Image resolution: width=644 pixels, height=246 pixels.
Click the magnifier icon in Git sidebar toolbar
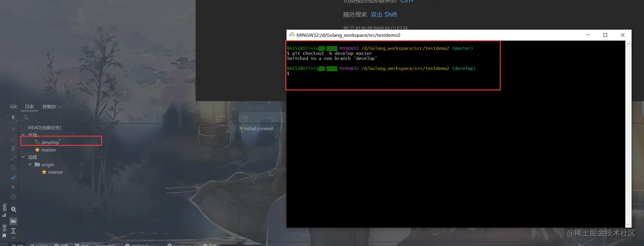13,168
